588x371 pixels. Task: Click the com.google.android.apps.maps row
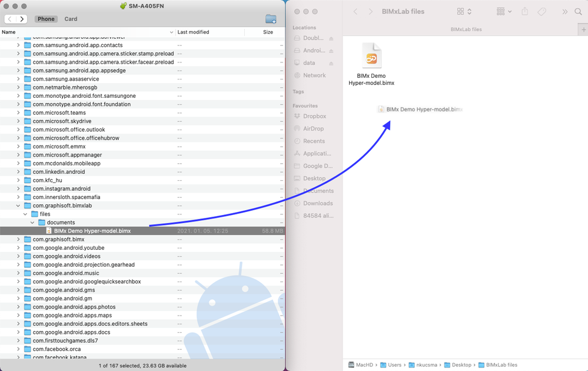[142, 315]
